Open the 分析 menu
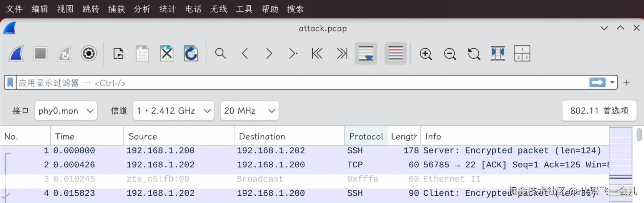 click(x=142, y=9)
